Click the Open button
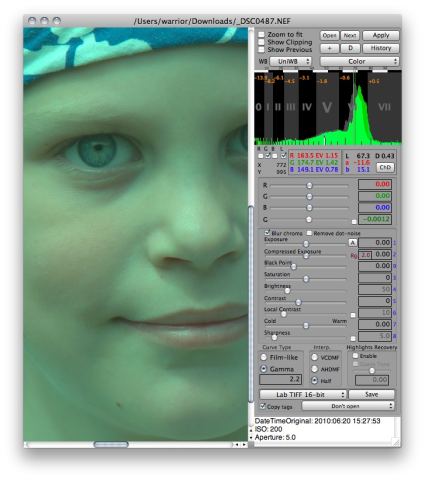Screen dimensions: 425x480 (x=329, y=35)
